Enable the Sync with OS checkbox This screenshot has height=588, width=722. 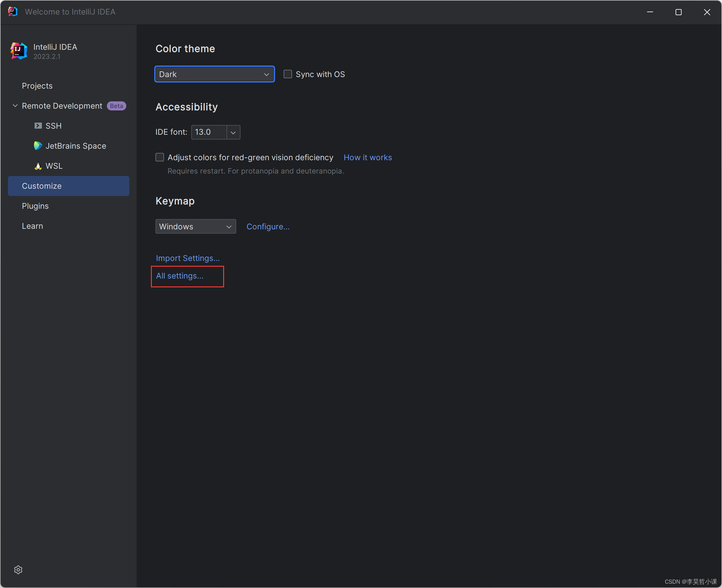tap(288, 74)
